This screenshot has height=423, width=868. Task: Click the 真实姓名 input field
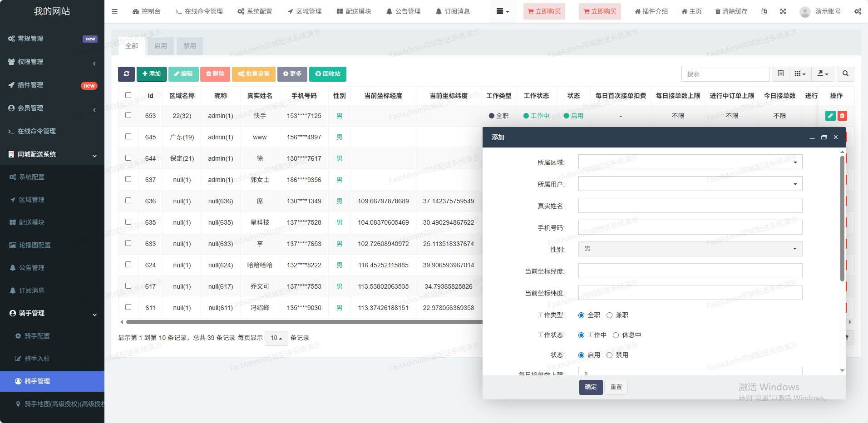pos(690,206)
